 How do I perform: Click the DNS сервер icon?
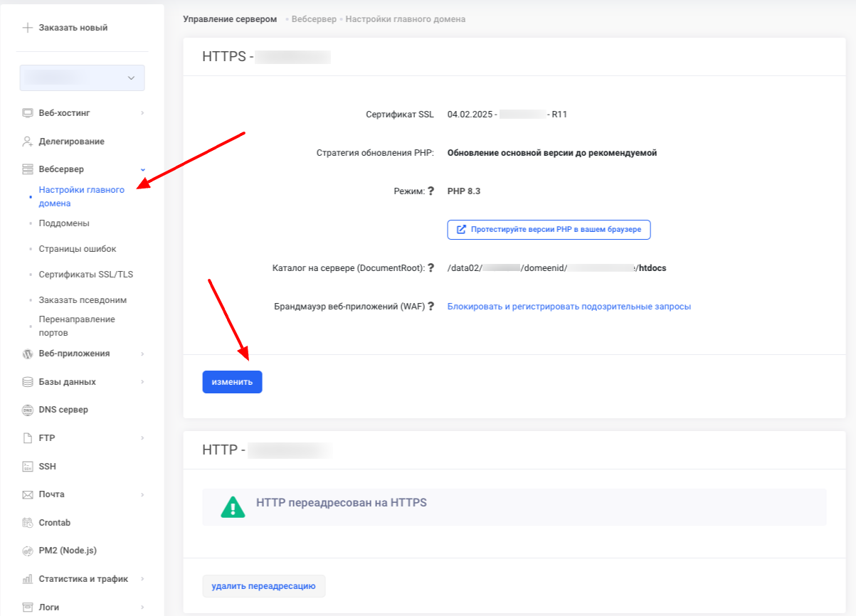(28, 410)
